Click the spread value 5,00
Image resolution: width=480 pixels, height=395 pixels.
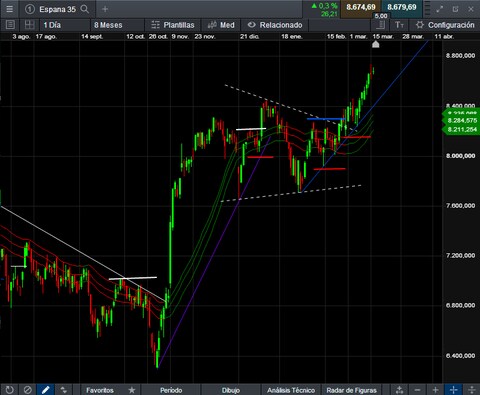point(381,16)
